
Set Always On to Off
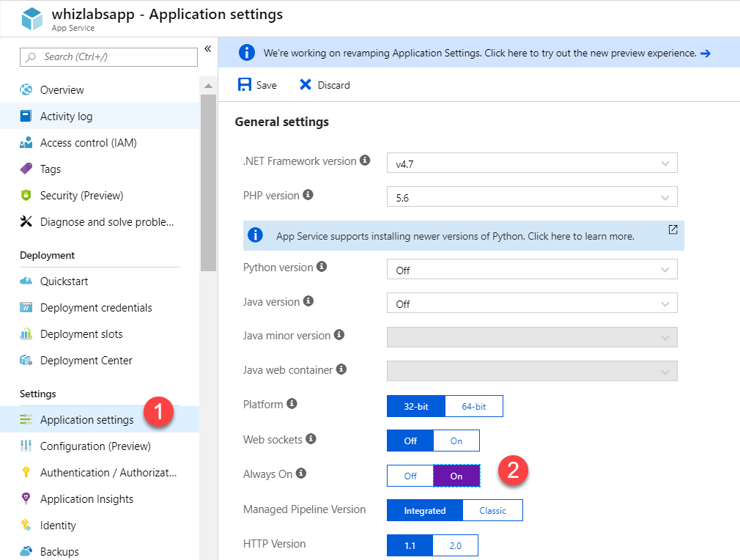[410, 476]
